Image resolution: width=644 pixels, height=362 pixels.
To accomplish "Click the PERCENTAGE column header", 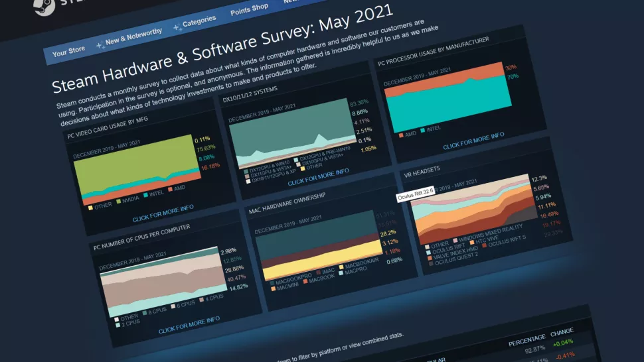I will tap(527, 340).
